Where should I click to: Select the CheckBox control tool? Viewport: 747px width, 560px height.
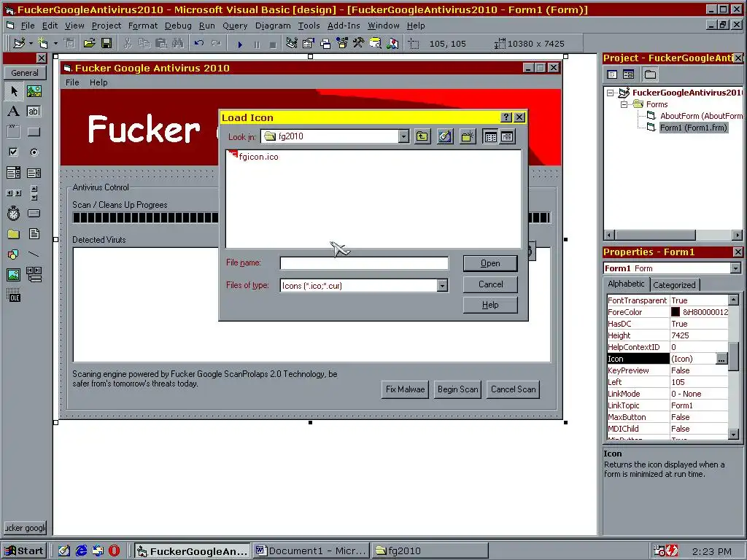14,152
